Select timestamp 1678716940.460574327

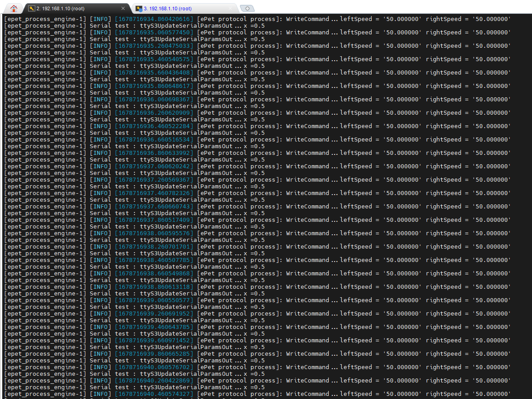[154, 394]
